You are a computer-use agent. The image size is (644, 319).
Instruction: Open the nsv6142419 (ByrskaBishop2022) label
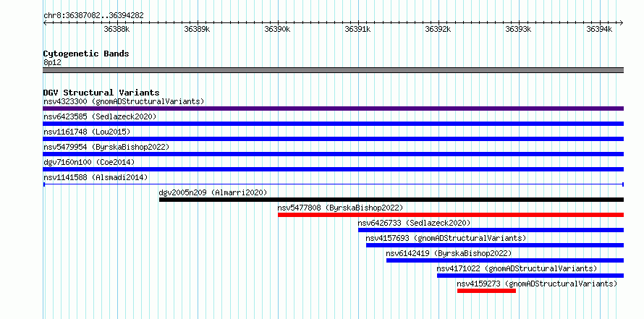(x=449, y=253)
